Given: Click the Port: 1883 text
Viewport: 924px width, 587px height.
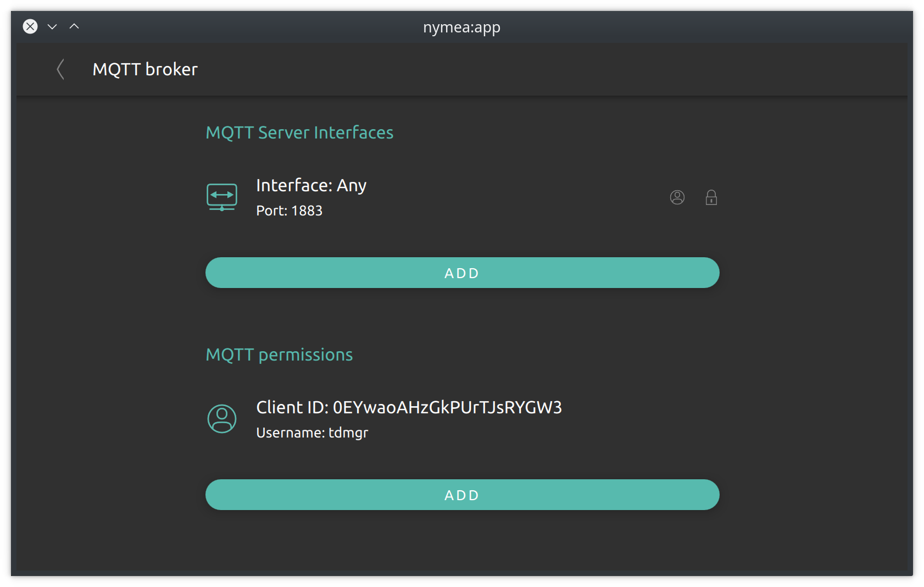Looking at the screenshot, I should click(x=290, y=211).
